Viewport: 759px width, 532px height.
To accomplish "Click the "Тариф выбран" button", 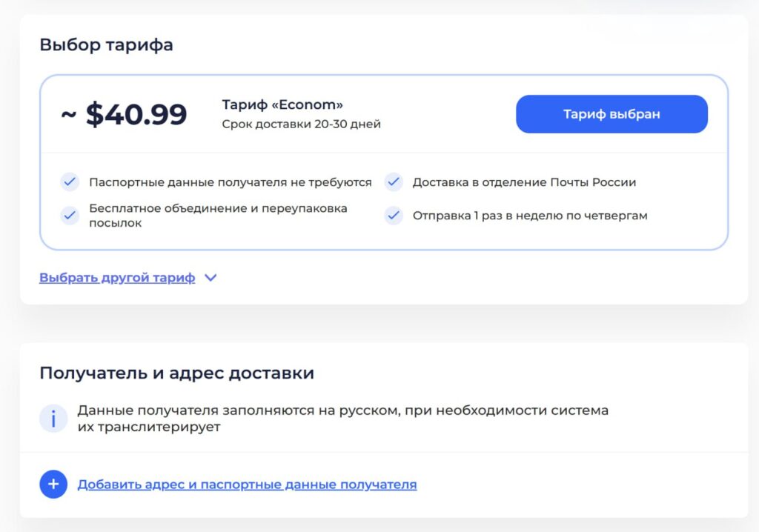I will [611, 114].
